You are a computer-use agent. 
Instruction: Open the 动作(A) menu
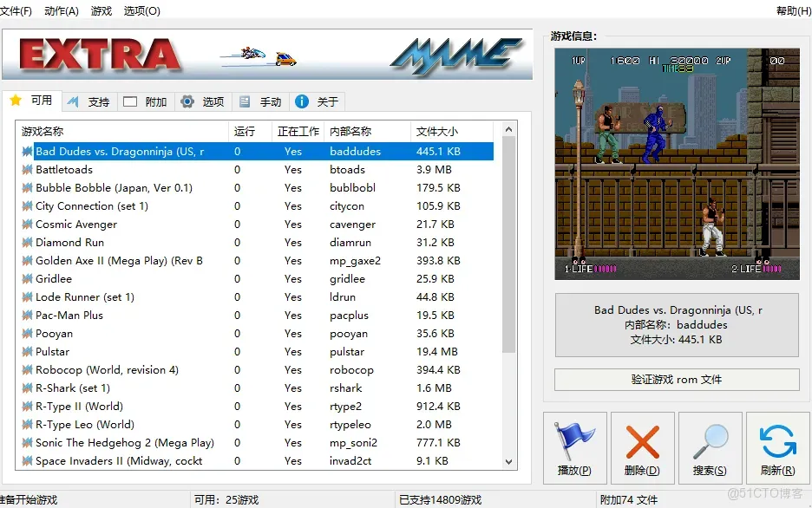pos(62,11)
